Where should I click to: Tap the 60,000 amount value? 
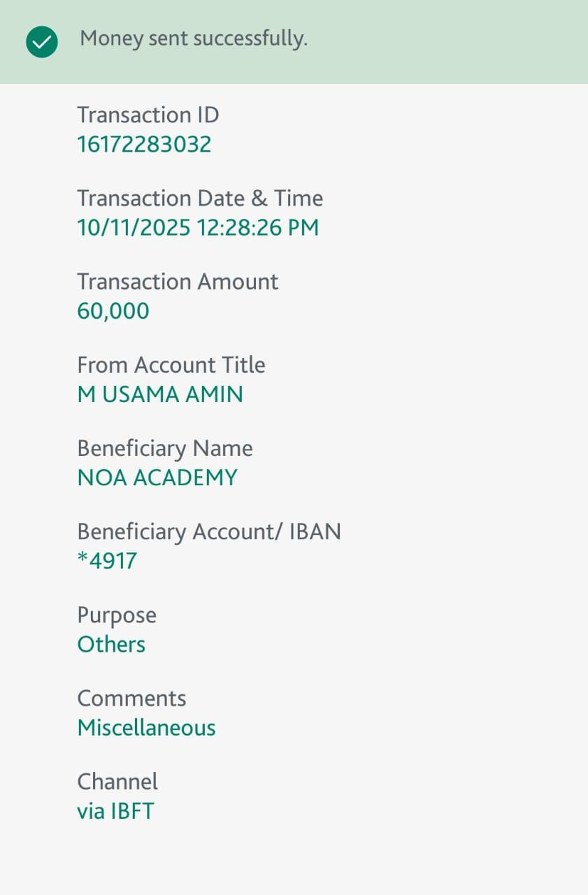click(113, 311)
